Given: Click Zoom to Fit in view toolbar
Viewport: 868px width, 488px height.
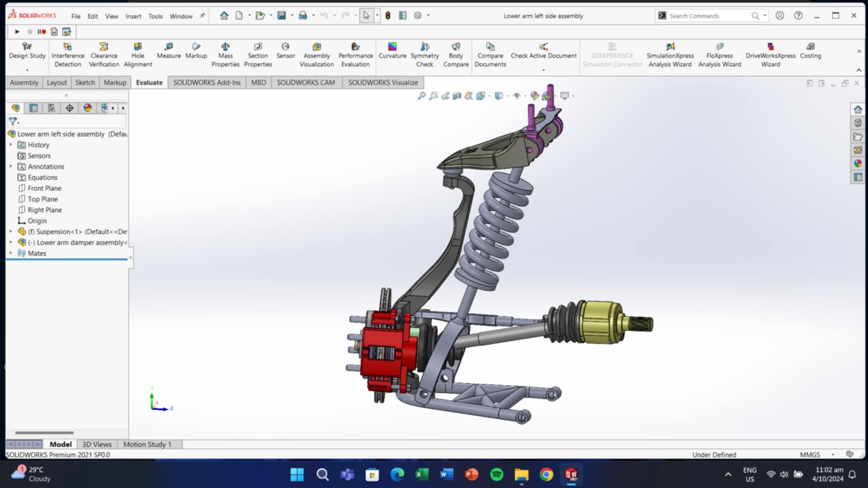Looking at the screenshot, I should 421,96.
